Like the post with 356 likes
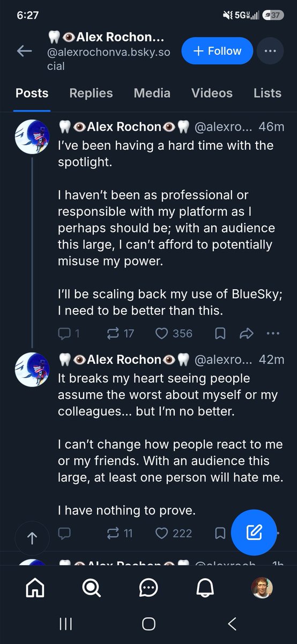 click(x=174, y=333)
